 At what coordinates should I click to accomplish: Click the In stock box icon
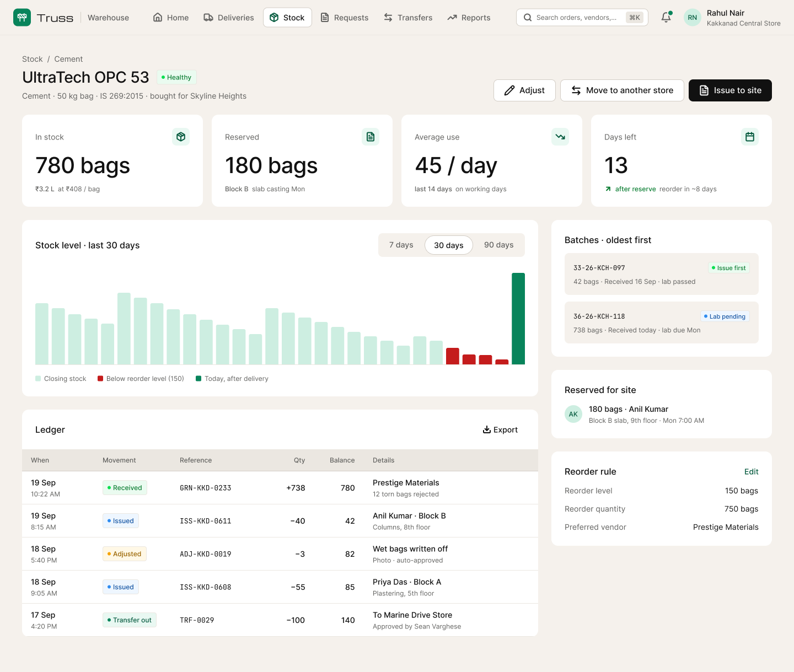coord(181,137)
